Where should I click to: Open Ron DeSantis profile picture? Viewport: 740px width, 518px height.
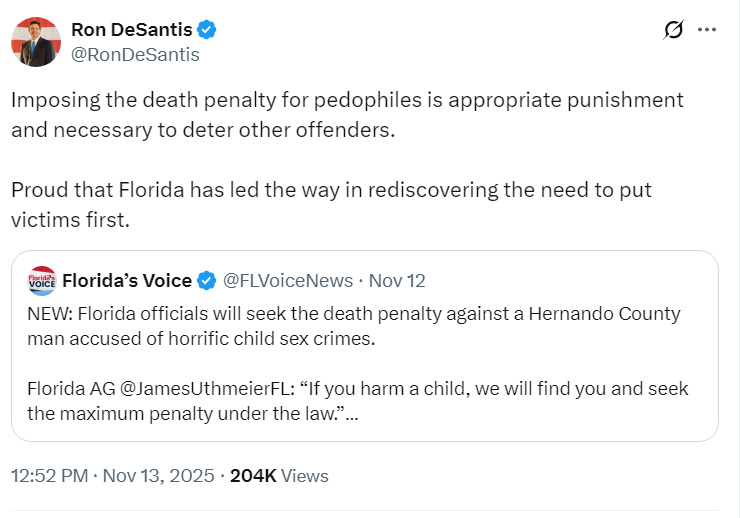[x=35, y=42]
